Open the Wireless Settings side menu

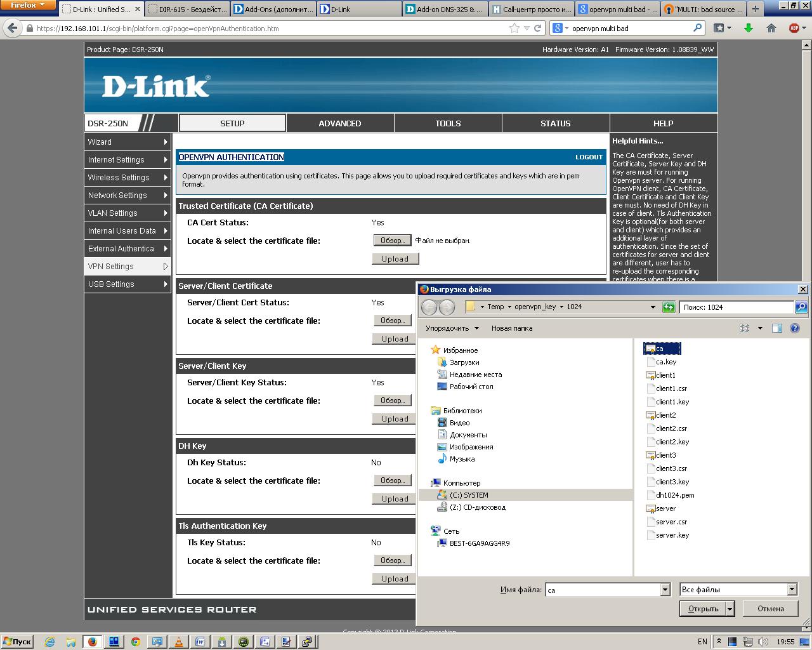[128, 178]
